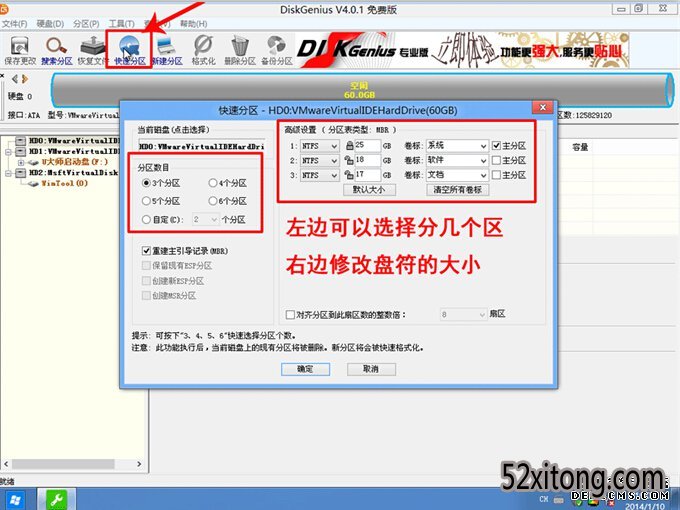The image size is (680, 510).
Task: Click the 删除分区 delete partition icon
Action: pyautogui.click(x=240, y=51)
